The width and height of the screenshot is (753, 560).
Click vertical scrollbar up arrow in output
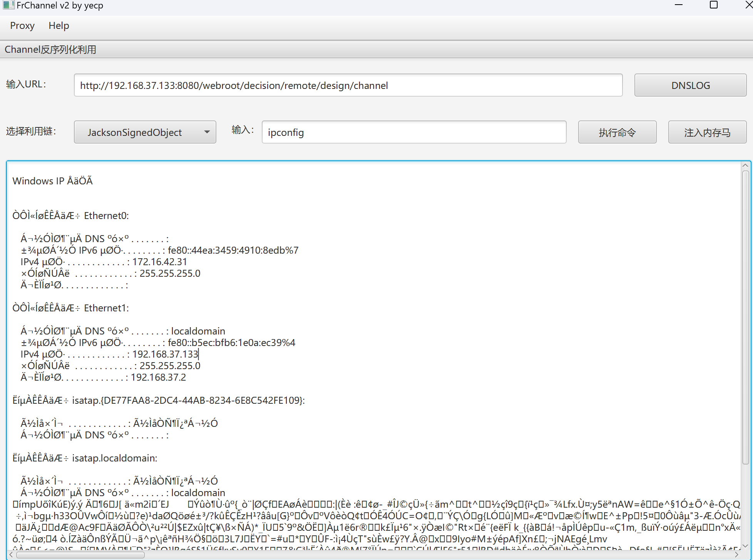pos(745,165)
